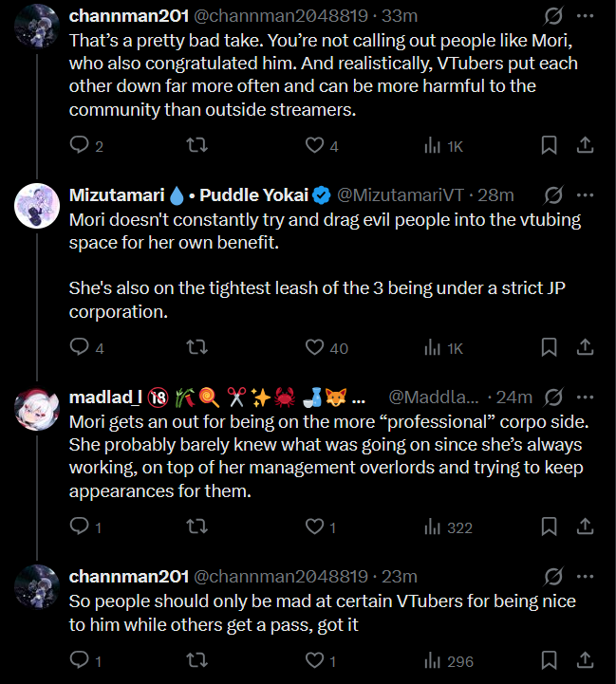The height and width of the screenshot is (684, 616).
Task: Reply to madlad_l's tweet
Action: click(x=81, y=527)
